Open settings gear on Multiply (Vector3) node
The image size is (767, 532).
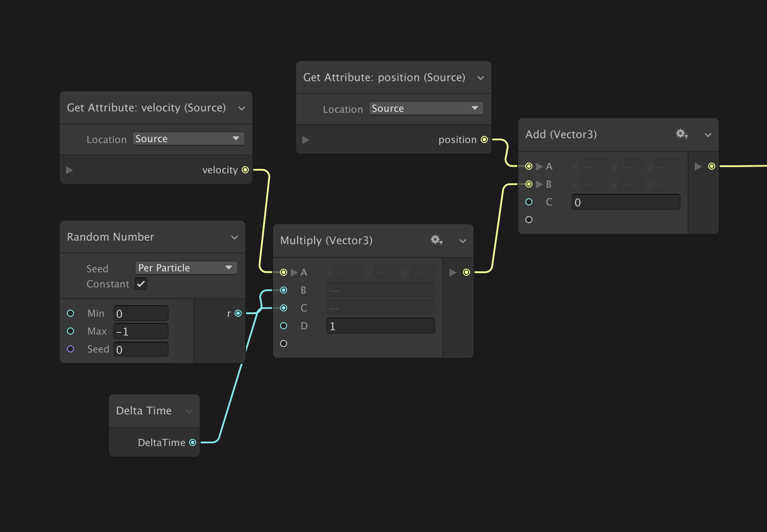436,240
